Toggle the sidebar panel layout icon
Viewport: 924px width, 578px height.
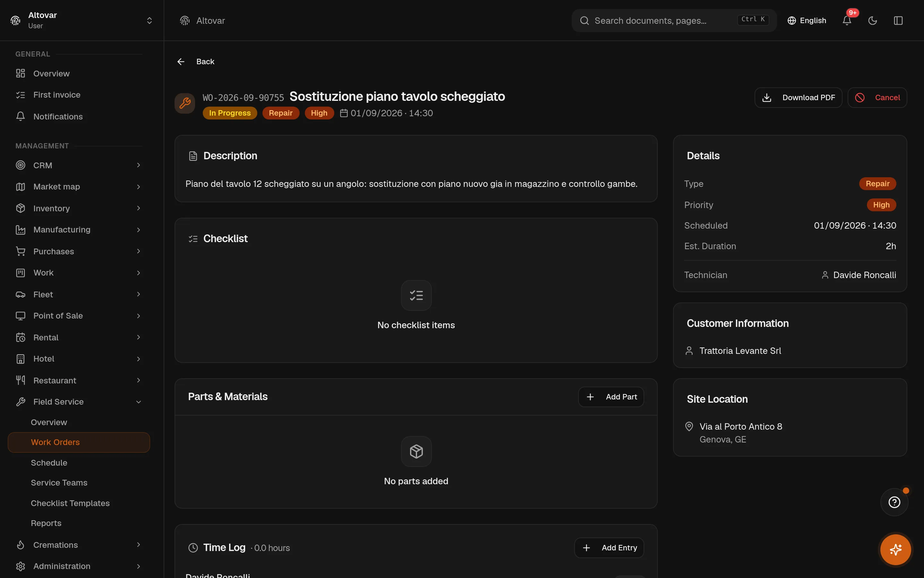[898, 21]
